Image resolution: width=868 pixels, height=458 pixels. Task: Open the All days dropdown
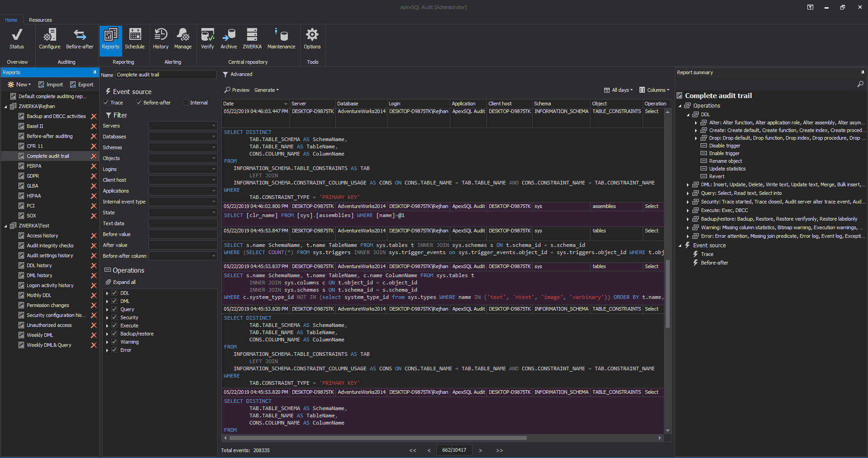(618, 90)
